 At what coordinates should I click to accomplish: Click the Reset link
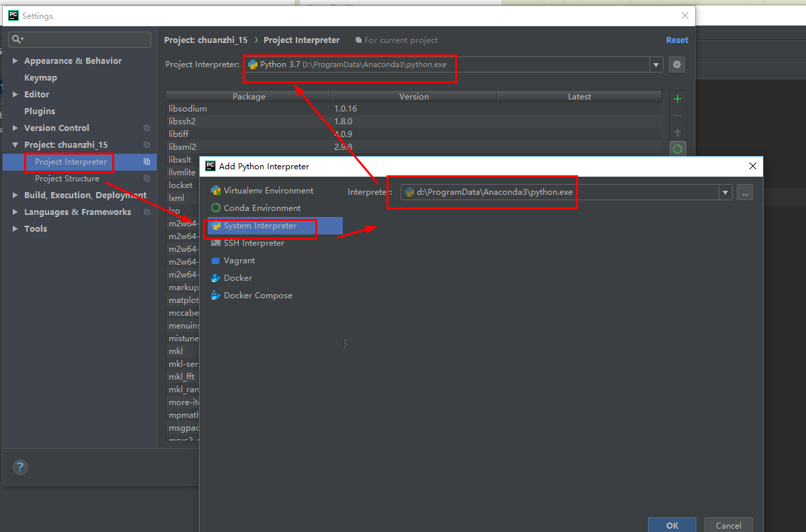point(677,40)
